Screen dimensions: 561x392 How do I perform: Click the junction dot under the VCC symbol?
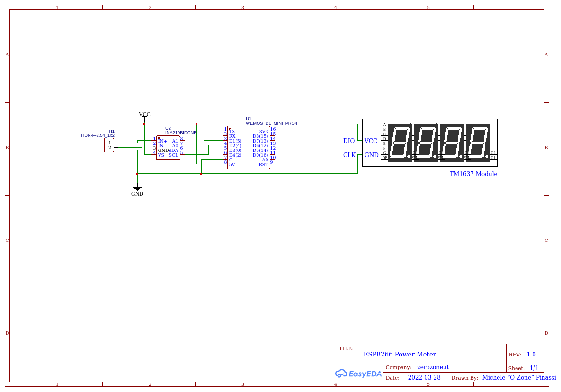(144, 124)
